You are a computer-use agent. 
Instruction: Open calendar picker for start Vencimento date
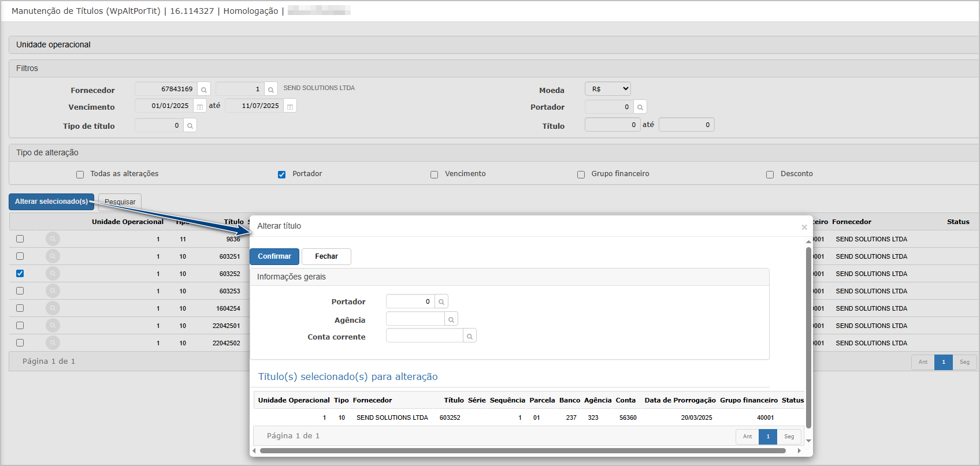(x=200, y=106)
